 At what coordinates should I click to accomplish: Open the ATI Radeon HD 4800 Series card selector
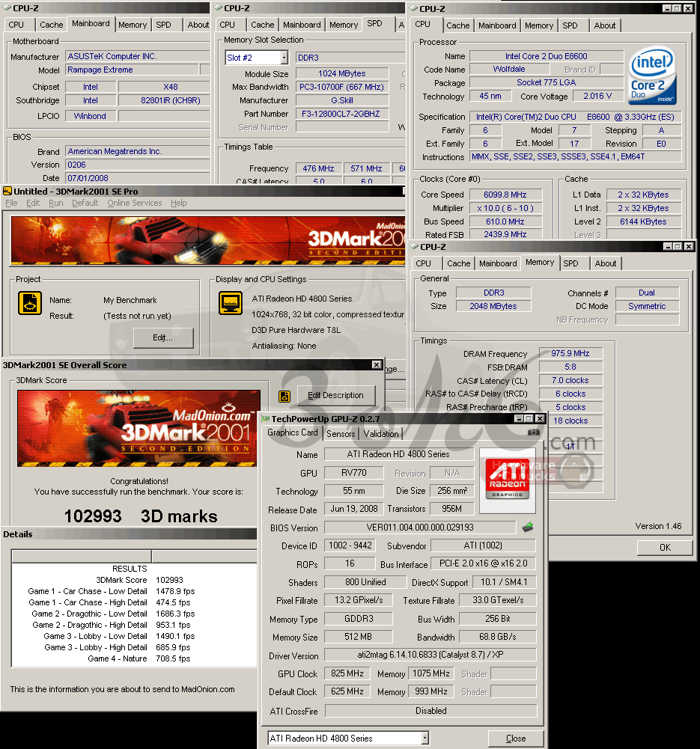[424, 738]
